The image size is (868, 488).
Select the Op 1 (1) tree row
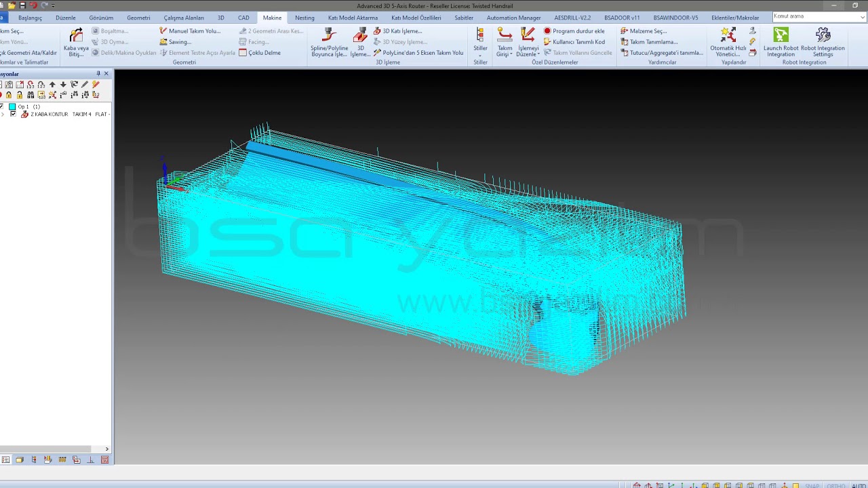click(28, 106)
